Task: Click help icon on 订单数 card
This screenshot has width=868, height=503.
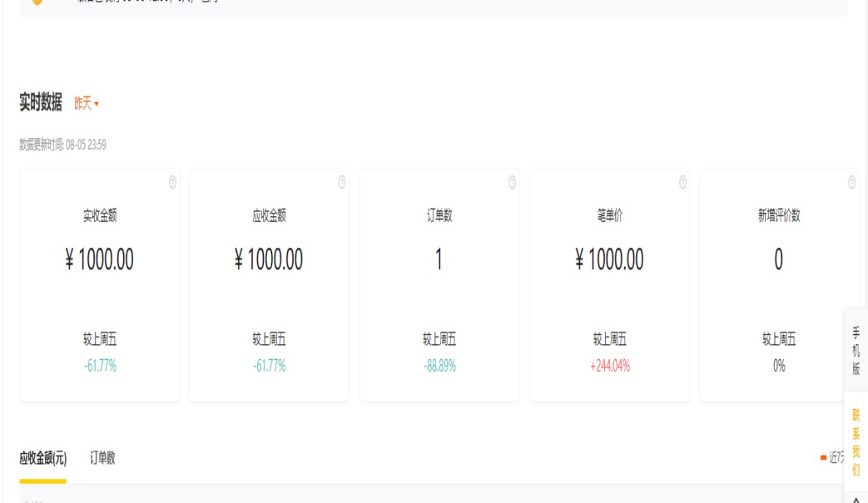Action: pos(512,183)
